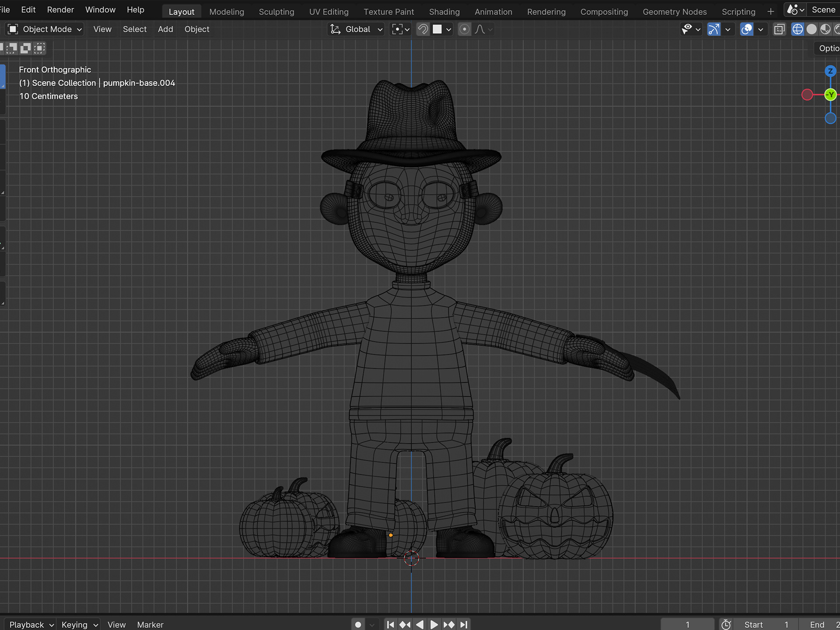Viewport: 840px width, 630px height.
Task: Toggle auto keying record button
Action: [358, 624]
